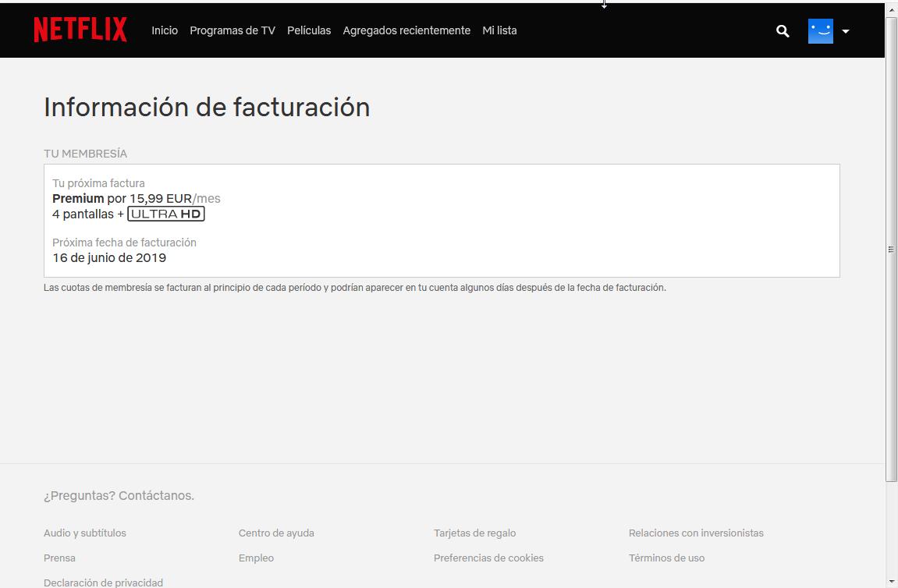The width and height of the screenshot is (898, 588).
Task: Open Relaciones con inversionistas link
Action: pos(696,533)
